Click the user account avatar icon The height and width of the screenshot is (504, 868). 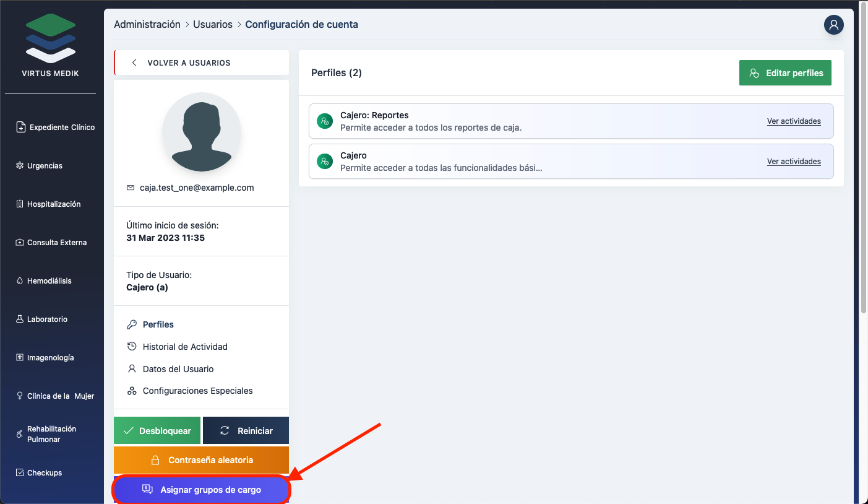pos(833,25)
